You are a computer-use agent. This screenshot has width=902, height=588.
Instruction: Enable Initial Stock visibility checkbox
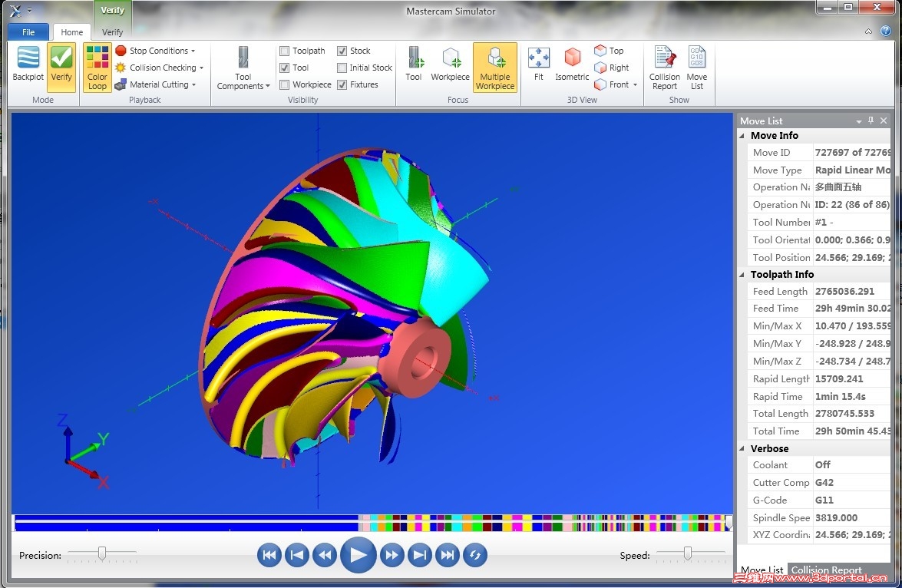[x=342, y=68]
